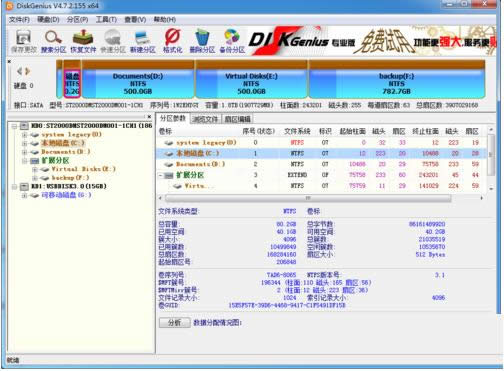Click the Quick Partition (快速分区) icon
This screenshot has width=504, height=371.
113,41
